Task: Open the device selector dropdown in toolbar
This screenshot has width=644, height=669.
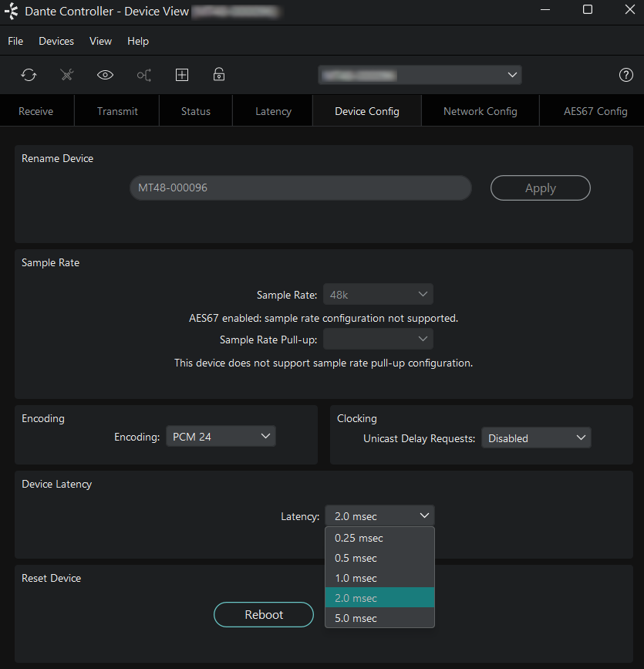Action: 420,75
